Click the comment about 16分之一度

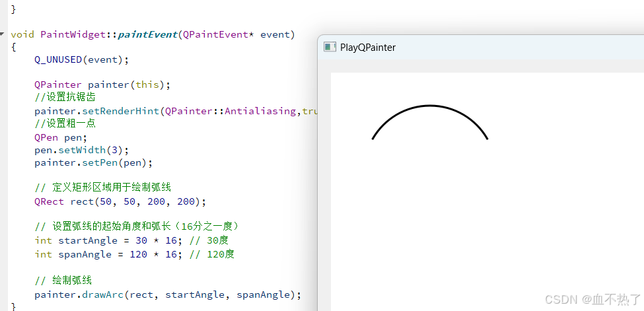137,226
